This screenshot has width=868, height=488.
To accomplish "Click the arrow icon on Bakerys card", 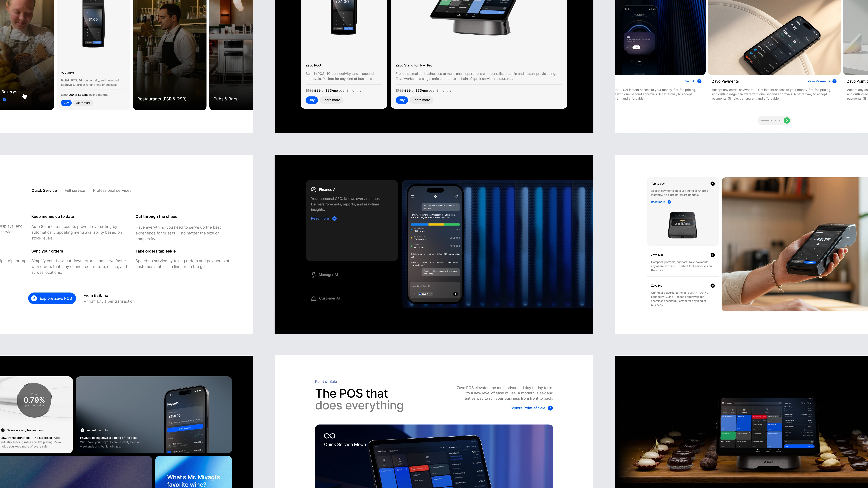I will (4, 100).
